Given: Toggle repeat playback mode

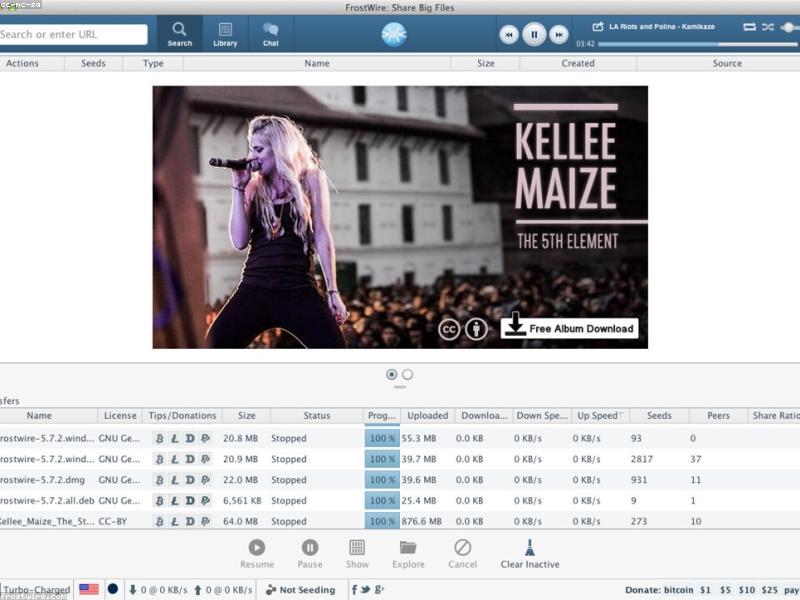Looking at the screenshot, I should (x=749, y=27).
